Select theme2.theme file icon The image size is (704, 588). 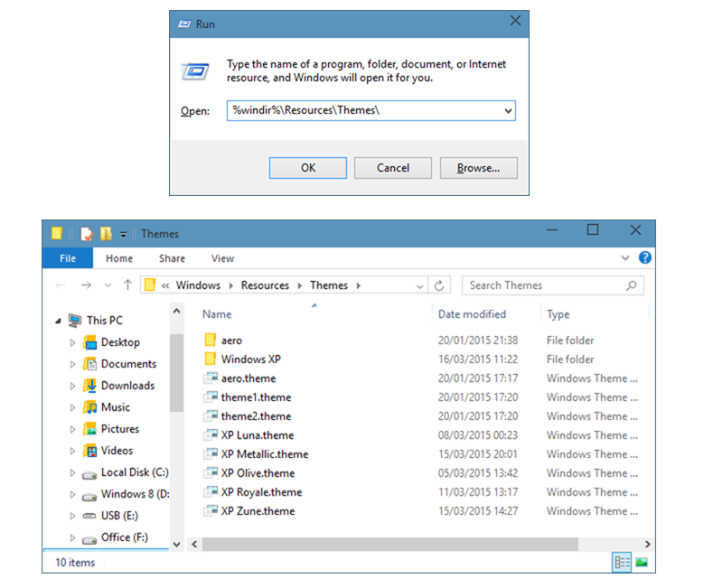tap(211, 415)
